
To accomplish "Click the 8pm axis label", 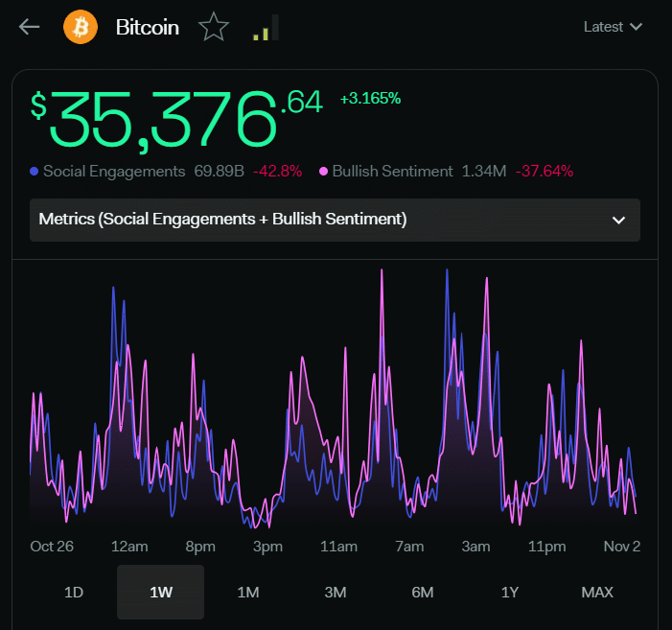I will [200, 547].
